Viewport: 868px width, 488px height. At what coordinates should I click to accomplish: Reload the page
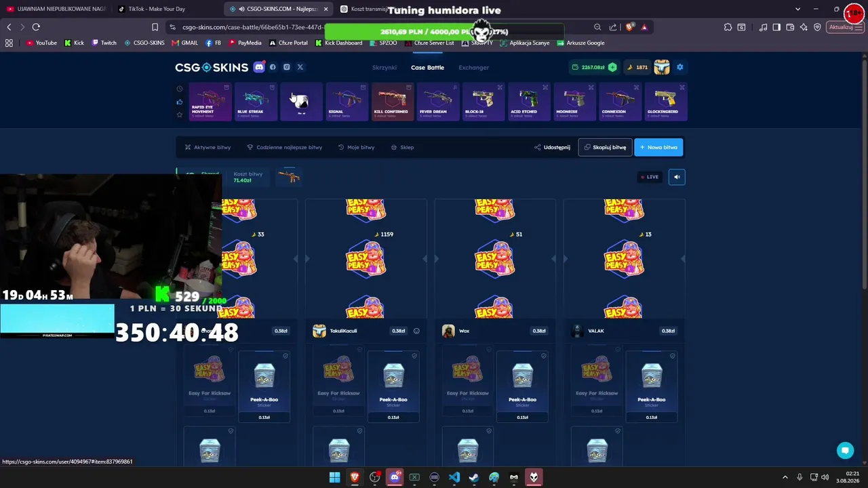36,27
